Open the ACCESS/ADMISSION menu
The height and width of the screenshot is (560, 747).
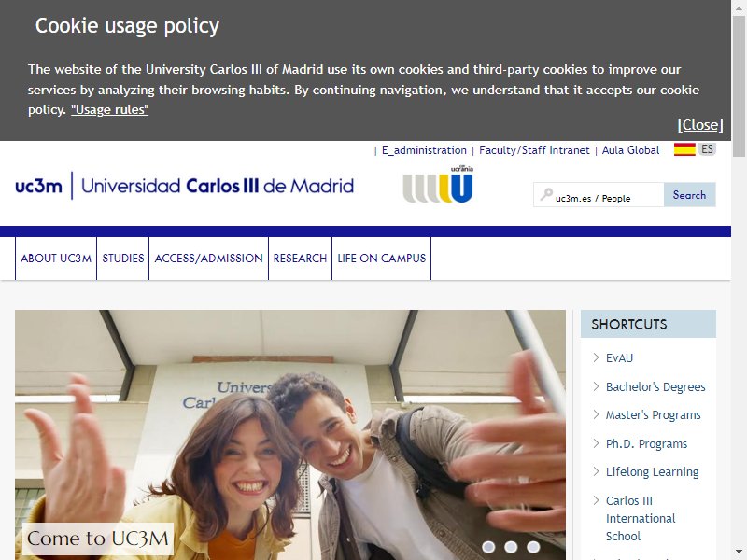208,259
